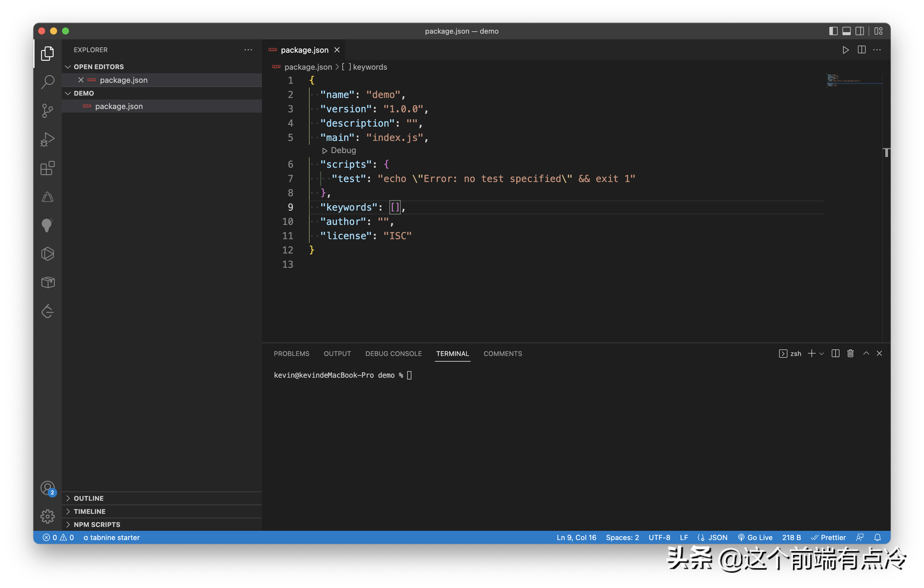This screenshot has width=924, height=588.
Task: Expand the OUTLINE section
Action: pos(162,498)
